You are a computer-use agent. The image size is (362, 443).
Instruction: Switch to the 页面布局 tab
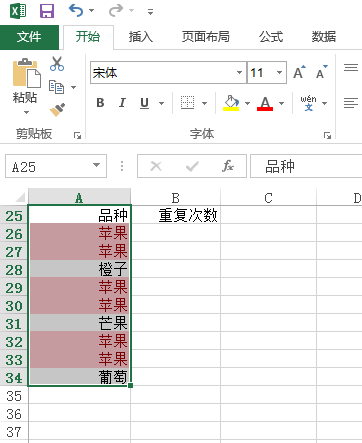[206, 37]
